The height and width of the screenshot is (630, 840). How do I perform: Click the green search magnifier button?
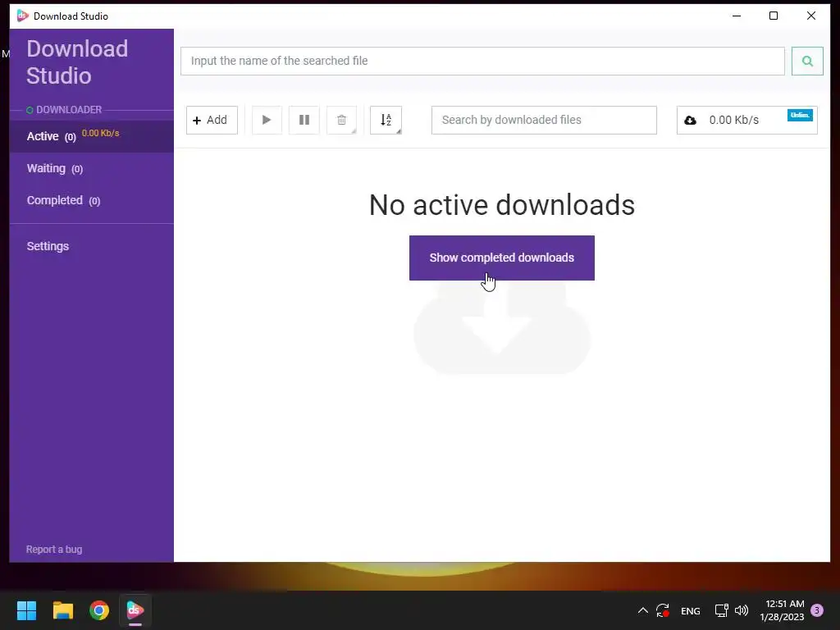coord(807,61)
